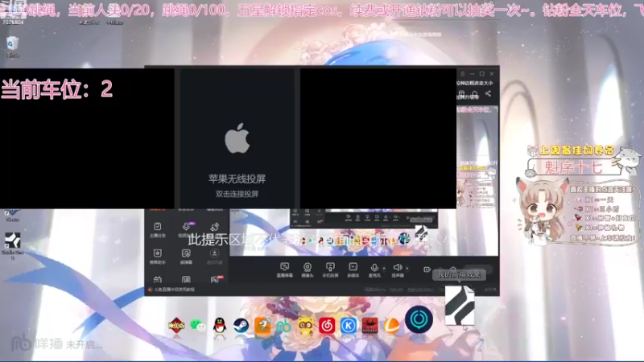
Task: Open the green nb app in dock
Action: coord(284,326)
